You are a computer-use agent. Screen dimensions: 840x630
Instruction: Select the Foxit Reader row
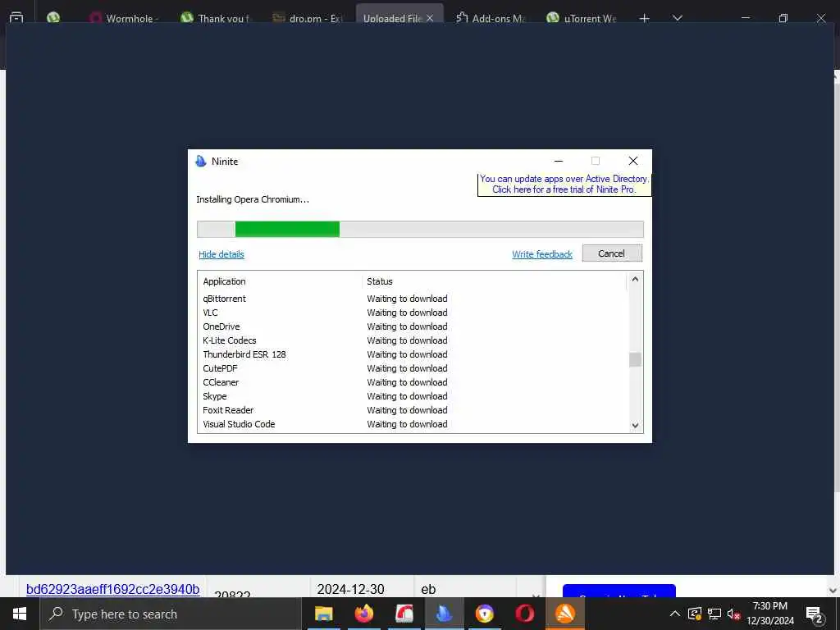(x=413, y=410)
